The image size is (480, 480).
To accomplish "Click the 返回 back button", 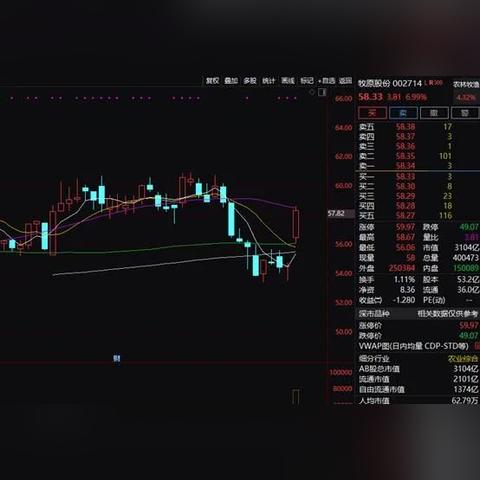I will (346, 81).
